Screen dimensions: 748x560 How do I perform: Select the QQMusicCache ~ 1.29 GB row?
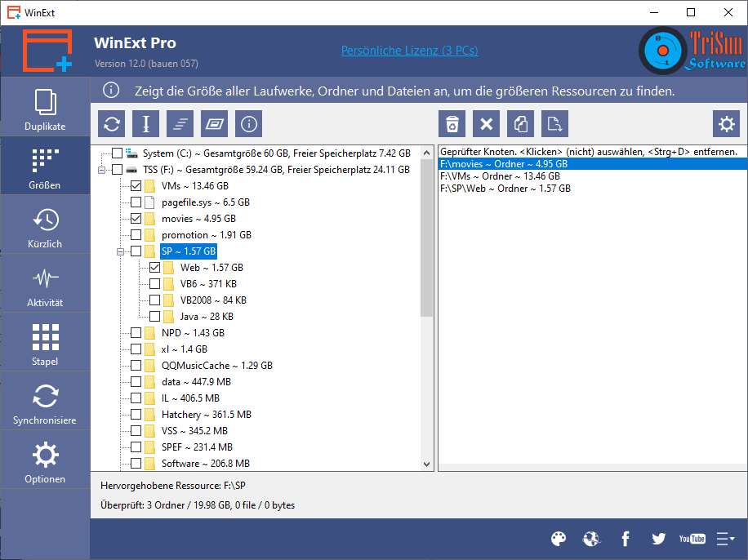pyautogui.click(x=216, y=366)
